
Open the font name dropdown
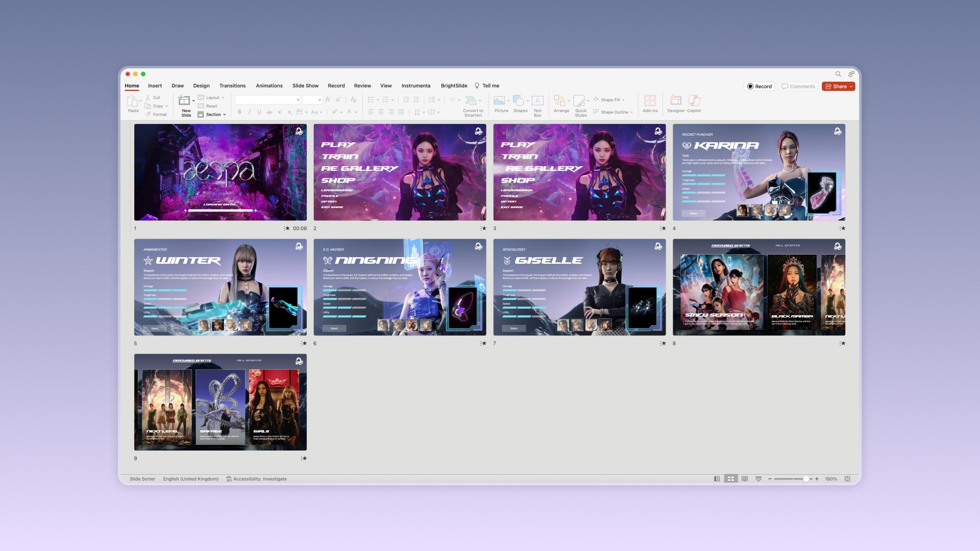pos(298,100)
